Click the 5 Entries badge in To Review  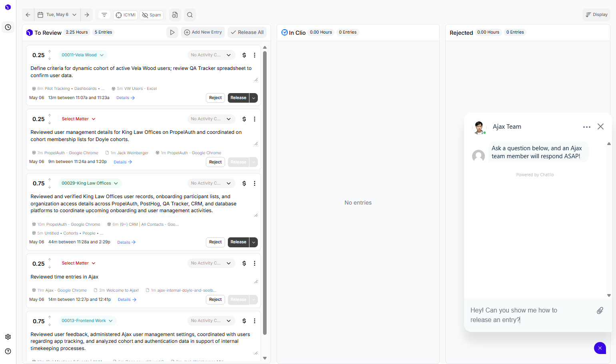[x=104, y=32]
